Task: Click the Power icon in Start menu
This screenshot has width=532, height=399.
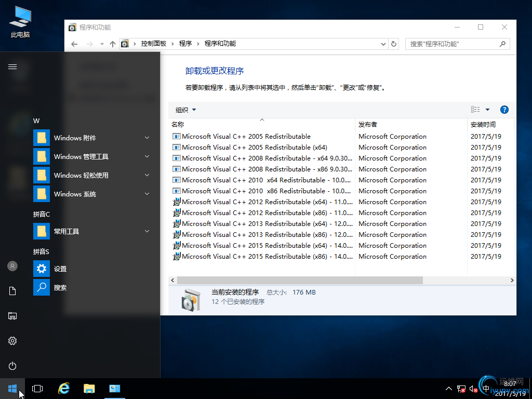Action: click(12, 366)
